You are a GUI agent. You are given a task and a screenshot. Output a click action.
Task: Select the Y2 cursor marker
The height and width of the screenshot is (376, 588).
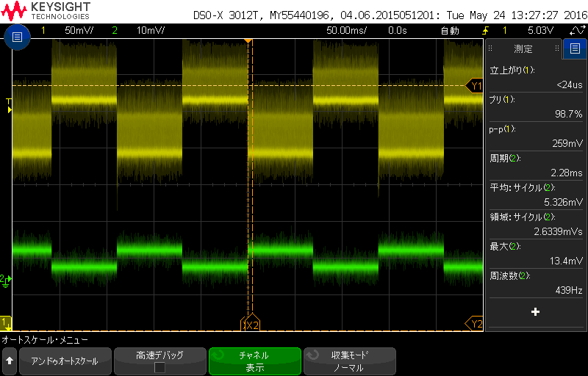pyautogui.click(x=476, y=323)
